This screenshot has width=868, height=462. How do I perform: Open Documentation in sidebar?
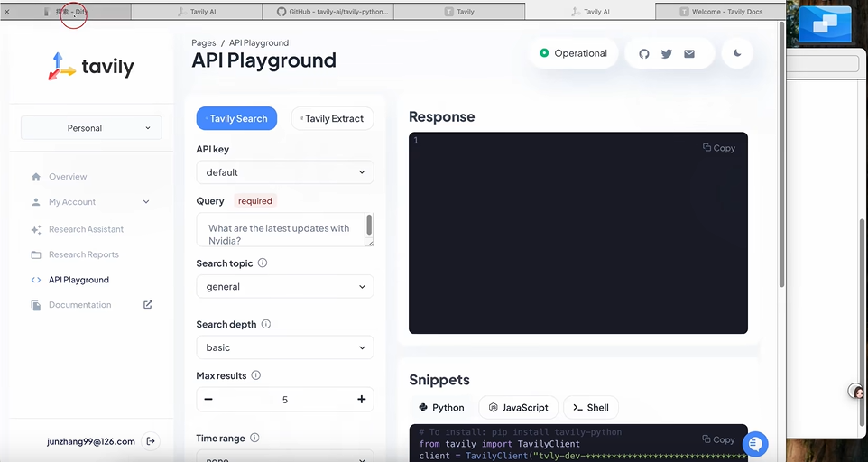[x=79, y=305]
